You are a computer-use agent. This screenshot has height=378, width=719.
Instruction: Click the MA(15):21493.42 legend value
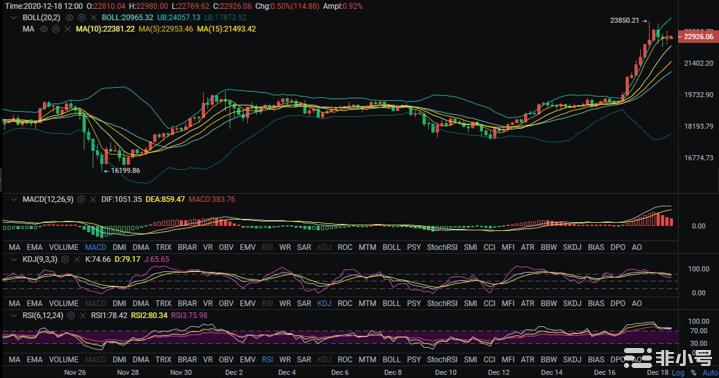pyautogui.click(x=226, y=29)
